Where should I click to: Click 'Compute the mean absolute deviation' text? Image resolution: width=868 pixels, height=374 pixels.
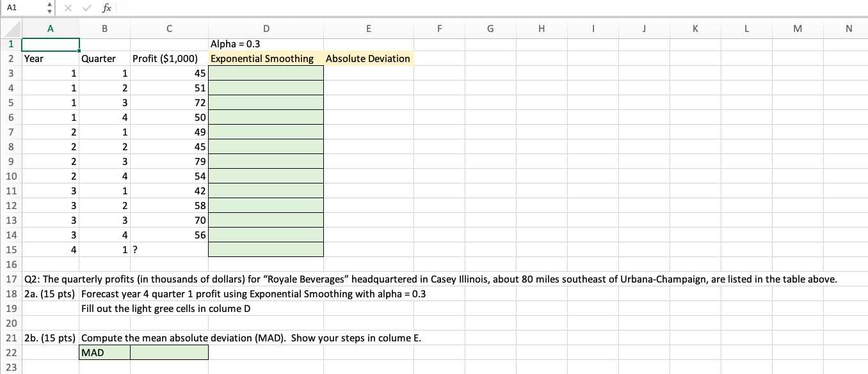pyautogui.click(x=252, y=338)
